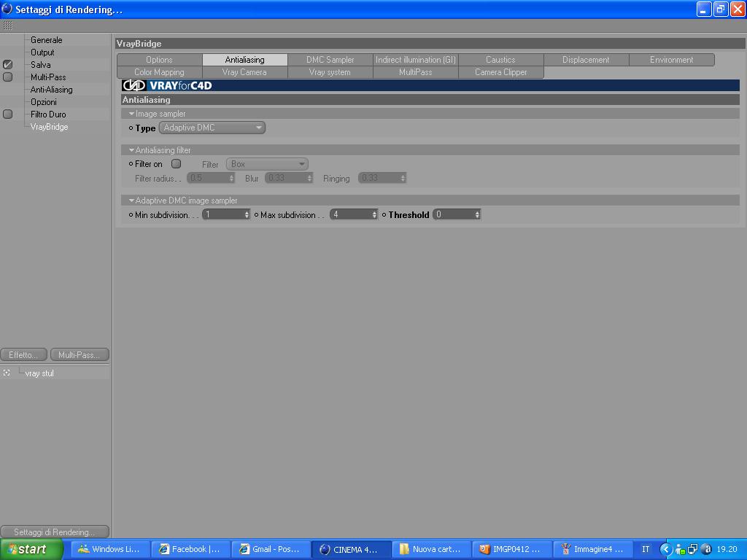The image size is (747, 560).
Task: Open the Filter dropdown showing Box
Action: coord(267,164)
